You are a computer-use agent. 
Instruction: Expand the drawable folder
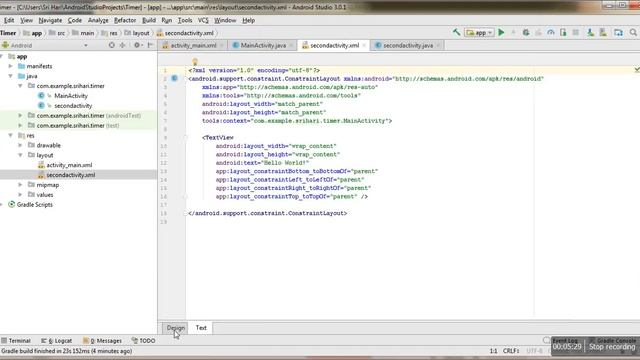[20, 145]
